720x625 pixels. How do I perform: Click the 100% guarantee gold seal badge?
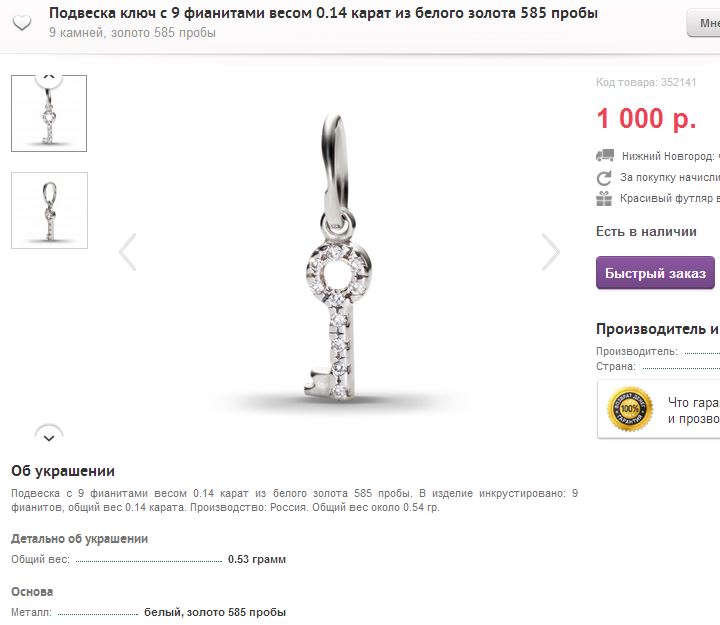click(x=630, y=409)
